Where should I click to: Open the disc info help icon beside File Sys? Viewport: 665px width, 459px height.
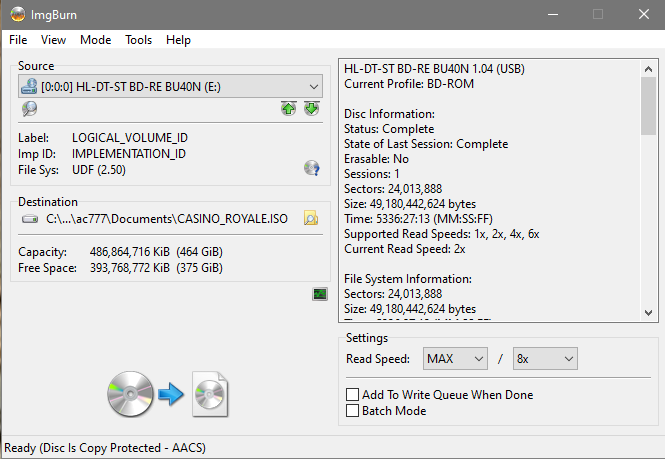point(312,168)
